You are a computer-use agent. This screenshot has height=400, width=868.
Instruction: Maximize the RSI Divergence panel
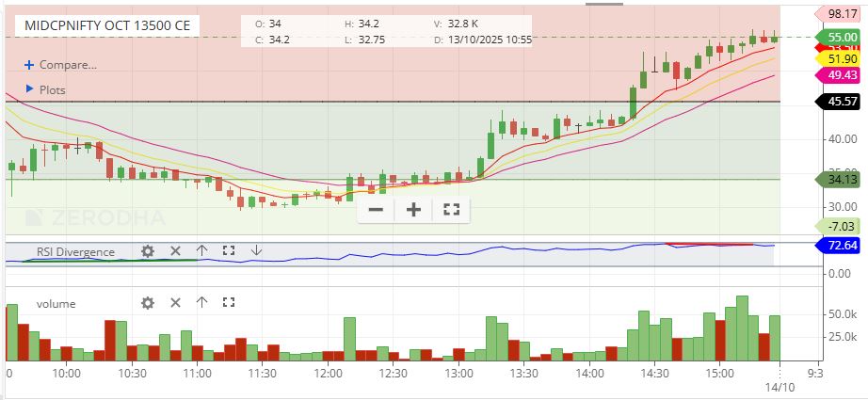[x=228, y=251]
